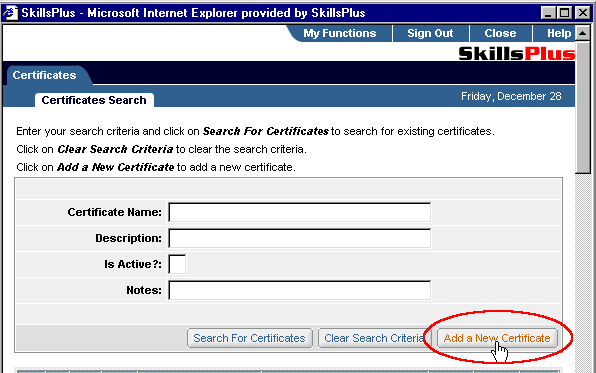Select the Certificates Search sub-tab
This screenshot has height=373, width=596.
[94, 100]
